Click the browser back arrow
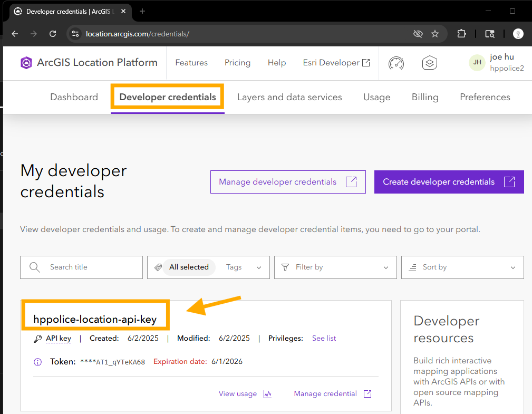Image resolution: width=532 pixels, height=414 pixels. (x=15, y=34)
